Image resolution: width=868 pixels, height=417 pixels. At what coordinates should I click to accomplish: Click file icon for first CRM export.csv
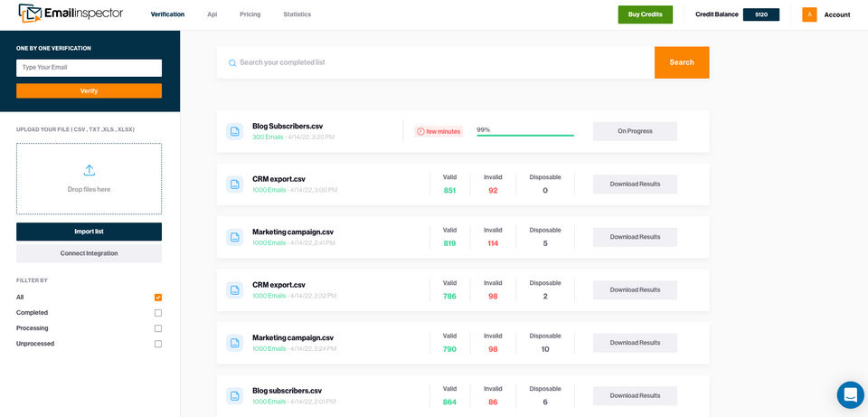pos(234,184)
